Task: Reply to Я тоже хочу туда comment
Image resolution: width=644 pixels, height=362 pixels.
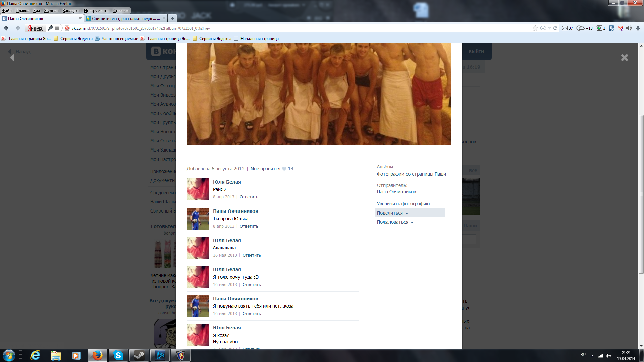Action: 252,285
